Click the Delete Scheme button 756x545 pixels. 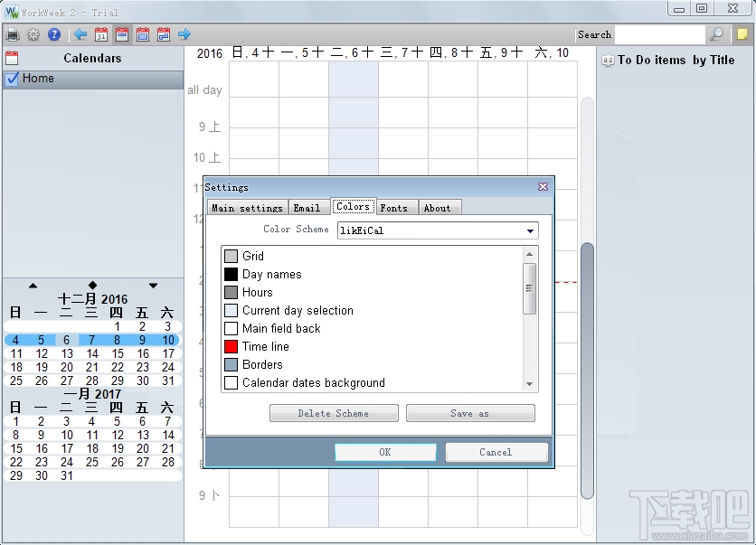tap(334, 413)
